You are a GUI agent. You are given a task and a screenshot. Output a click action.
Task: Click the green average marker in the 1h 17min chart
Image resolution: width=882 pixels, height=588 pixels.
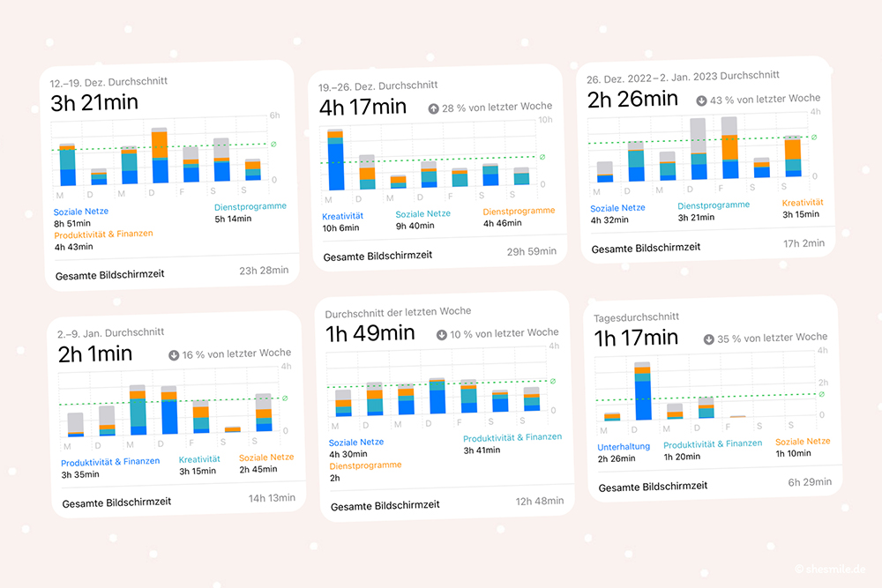(822, 394)
